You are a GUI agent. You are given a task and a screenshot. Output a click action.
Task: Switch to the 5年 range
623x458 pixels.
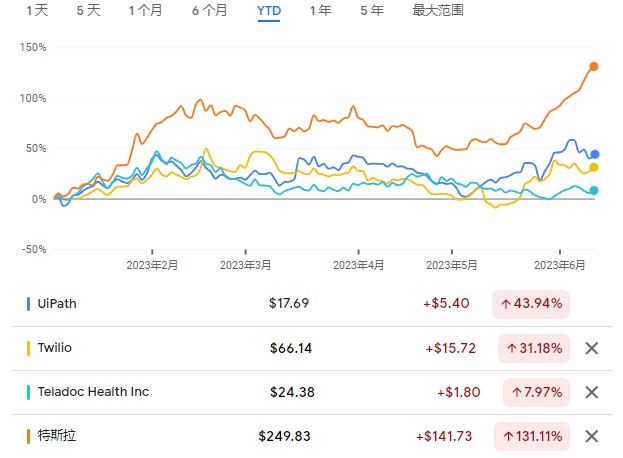371,10
